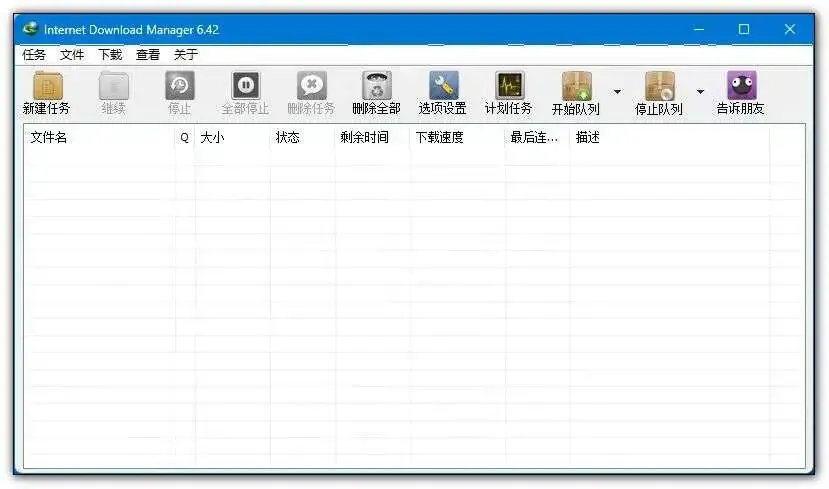Viewport: 829px width, 489px height.
Task: Click the 全部停止 (stop all) toolbar icon
Action: point(245,86)
